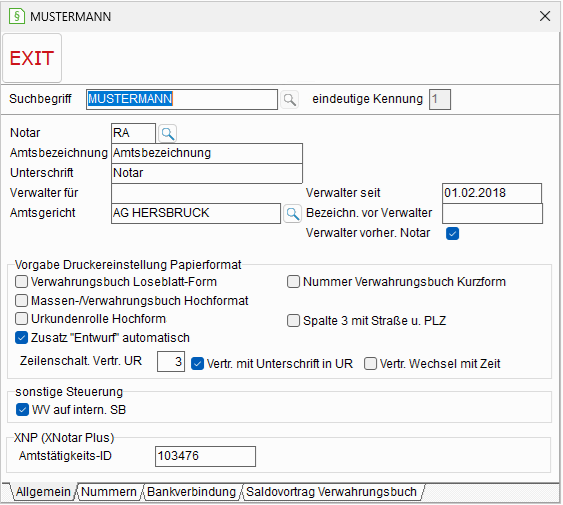The image size is (563, 505).
Task: Switch to the Nummern tab
Action: tap(109, 492)
